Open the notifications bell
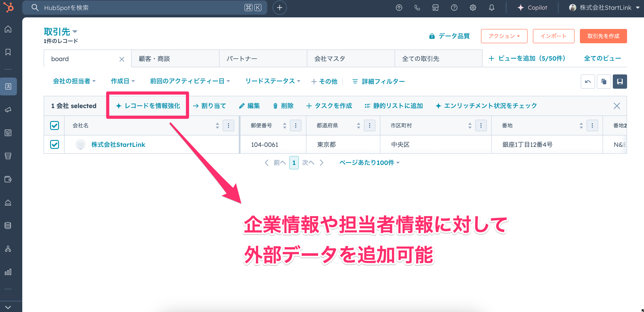The image size is (644, 312). 491,8
